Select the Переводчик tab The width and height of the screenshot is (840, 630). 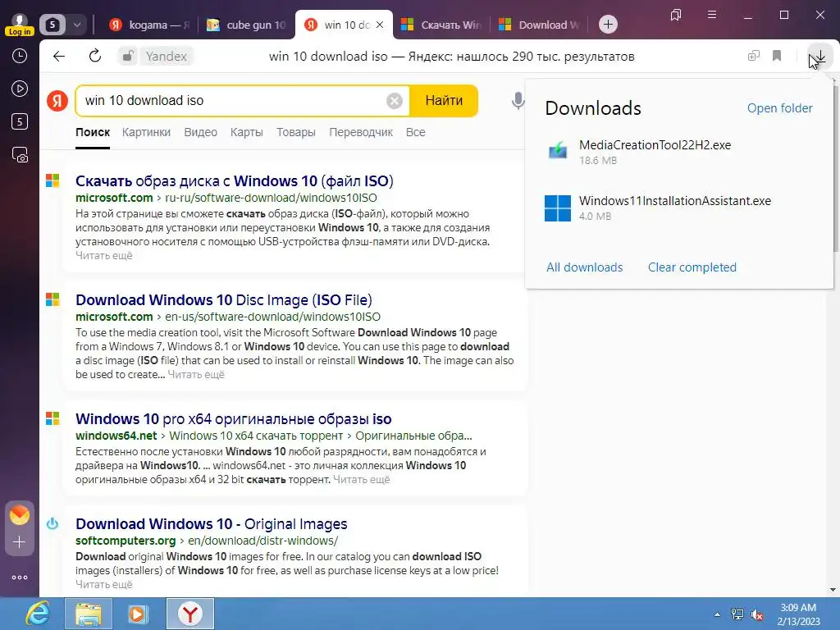(361, 132)
